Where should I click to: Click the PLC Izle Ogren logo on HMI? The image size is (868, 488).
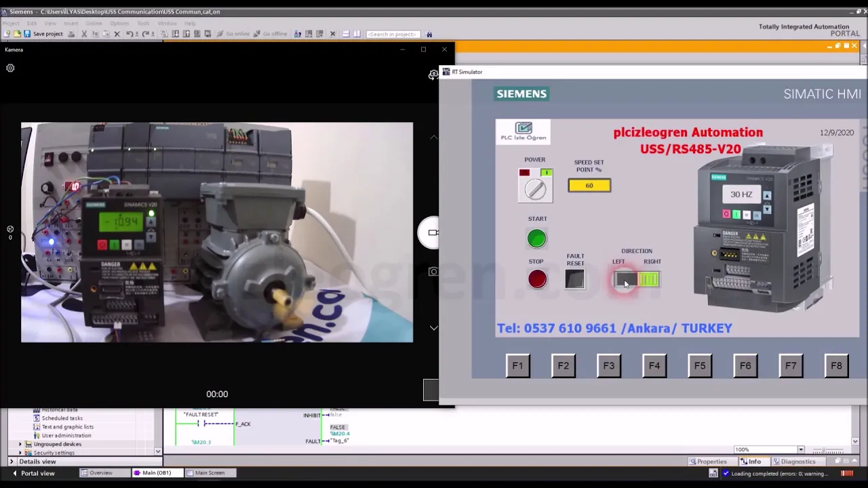point(523,131)
